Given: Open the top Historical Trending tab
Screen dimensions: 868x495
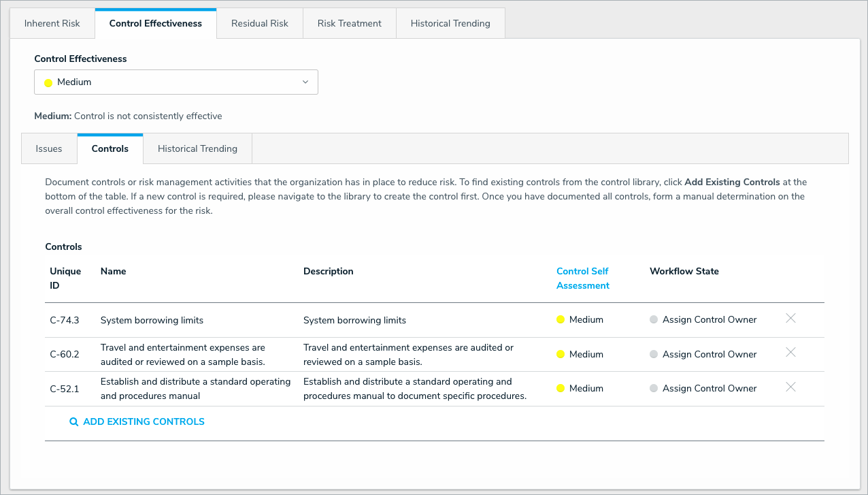Looking at the screenshot, I should [x=450, y=24].
